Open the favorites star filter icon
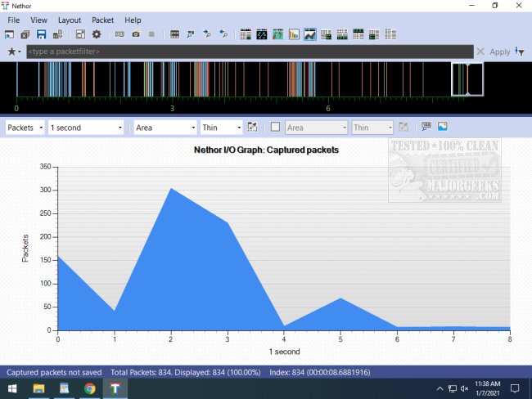The image size is (532, 399). 13,52
